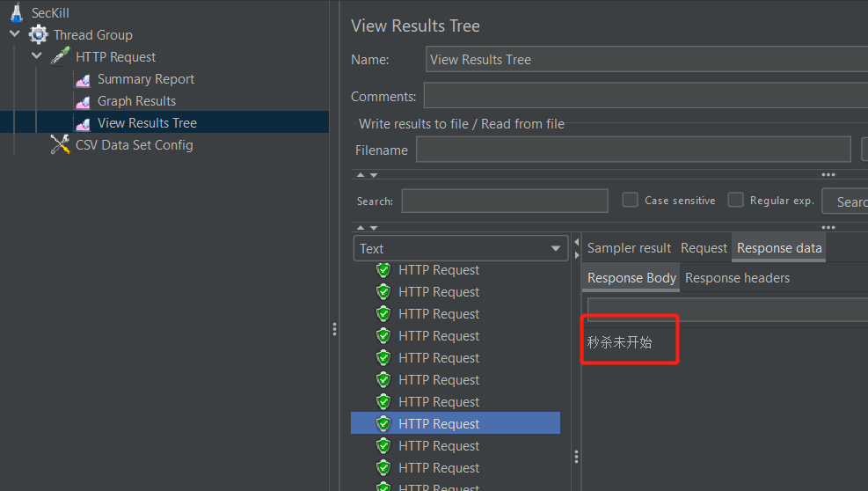Open the Response headers sub-tab
Screen dimensions: 868x491
pos(737,278)
